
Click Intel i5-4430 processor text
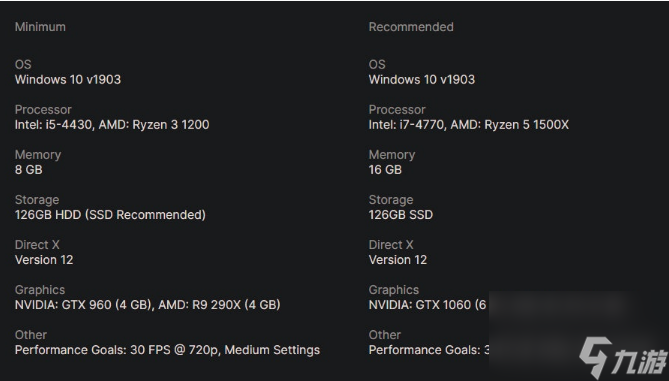[x=112, y=125]
